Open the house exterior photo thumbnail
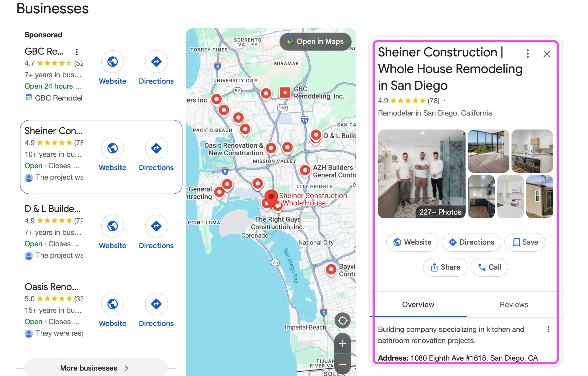Image resolution: width=588 pixels, height=376 pixels. [539, 197]
